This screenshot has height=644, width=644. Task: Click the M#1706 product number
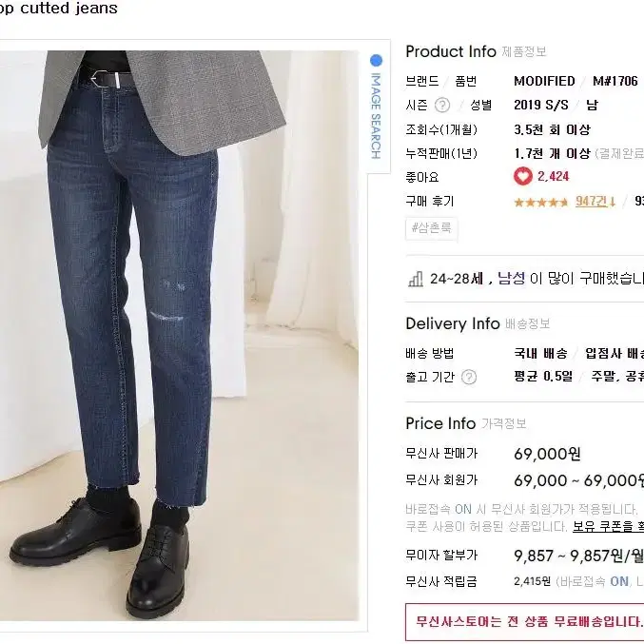point(615,81)
